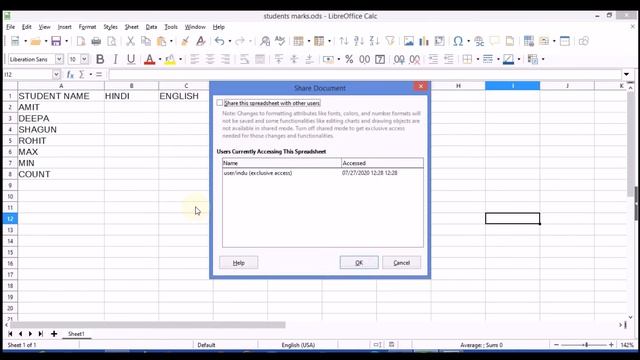
Task: Click the Insert Hyperlink icon
Action: click(479, 41)
